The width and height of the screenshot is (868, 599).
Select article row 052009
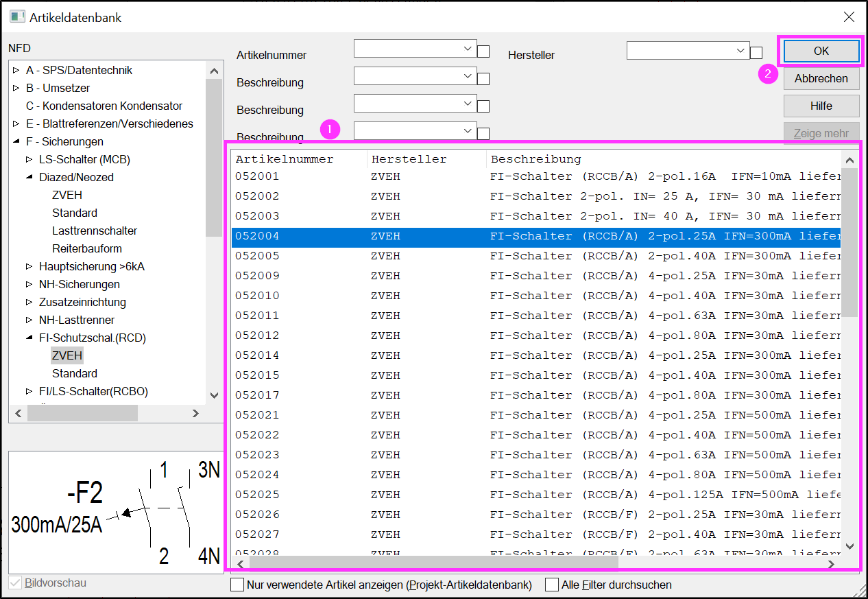536,275
